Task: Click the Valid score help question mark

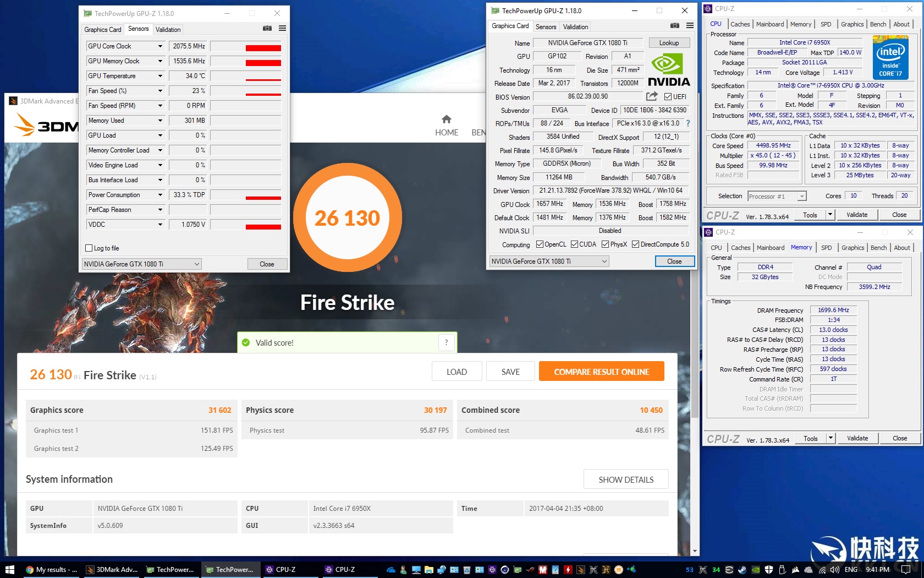Action: [447, 342]
